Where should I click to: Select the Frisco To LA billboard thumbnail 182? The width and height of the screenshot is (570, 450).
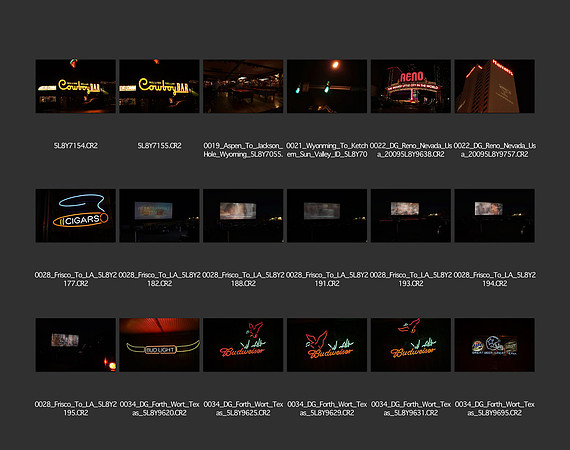click(159, 216)
